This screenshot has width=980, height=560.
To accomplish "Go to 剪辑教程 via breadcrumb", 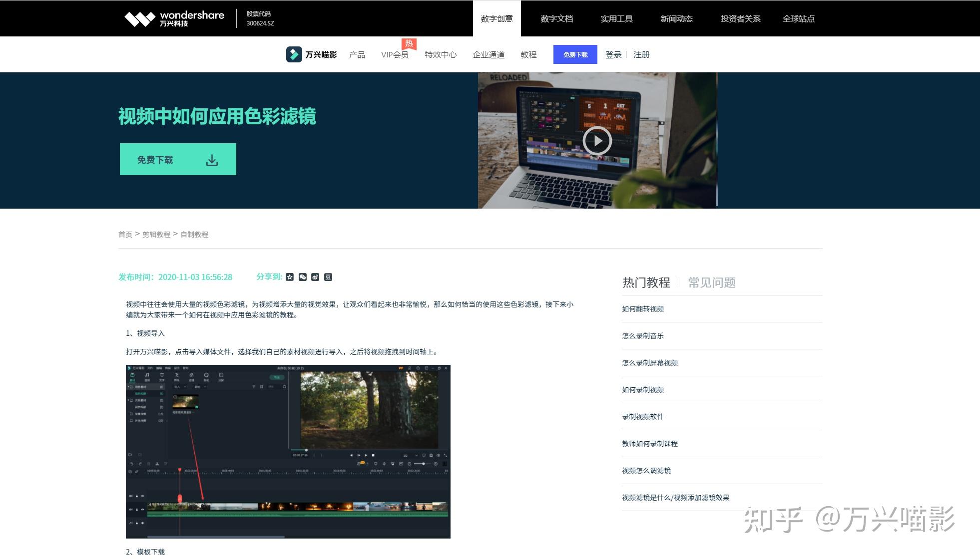I will tap(156, 234).
